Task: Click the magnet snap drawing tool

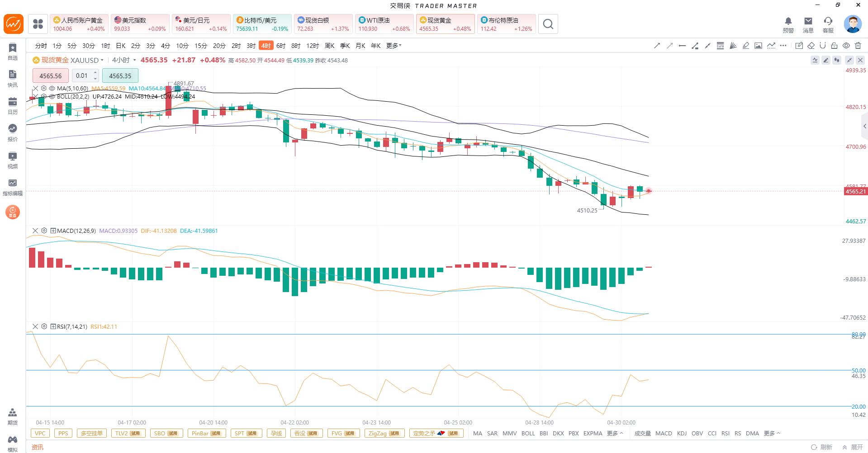Action: coord(823,46)
